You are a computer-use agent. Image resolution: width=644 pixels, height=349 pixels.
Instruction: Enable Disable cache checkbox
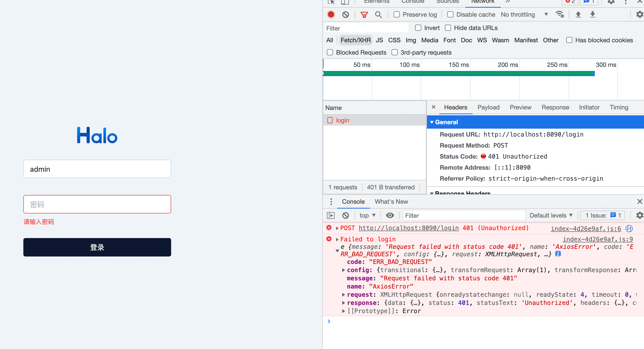pos(450,15)
